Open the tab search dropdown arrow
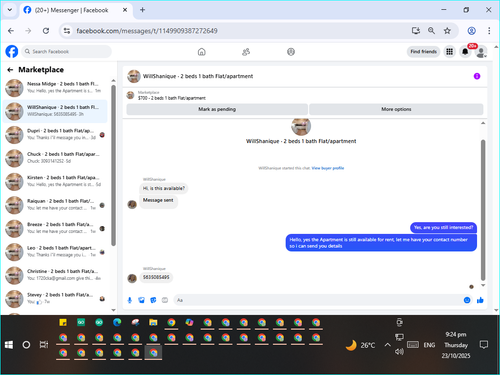The image size is (500, 375). pos(10,10)
